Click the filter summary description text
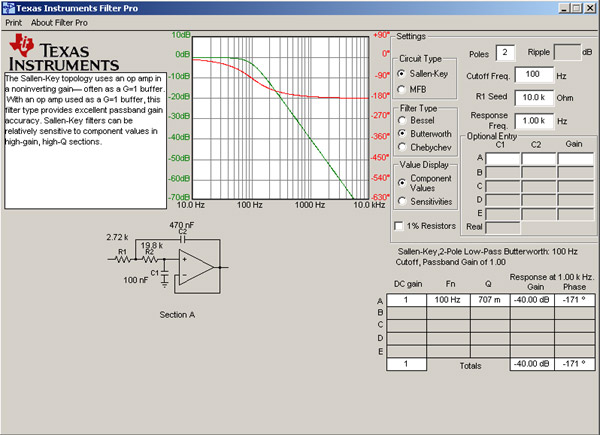 pos(488,257)
